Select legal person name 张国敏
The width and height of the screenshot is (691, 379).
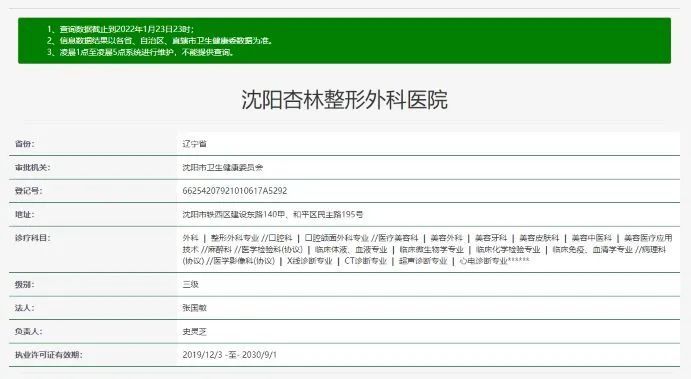pos(194,308)
